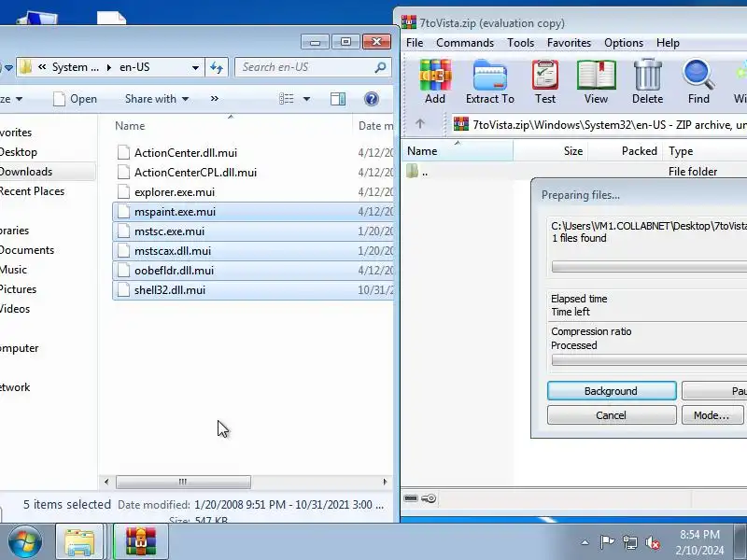
Task: Click the Mode... button
Action: tap(712, 415)
